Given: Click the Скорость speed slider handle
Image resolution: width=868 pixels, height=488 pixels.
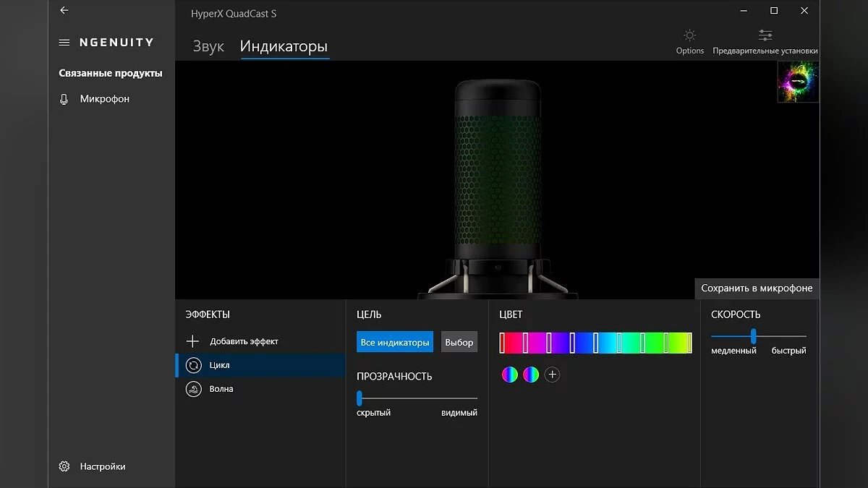Looking at the screenshot, I should click(x=753, y=336).
